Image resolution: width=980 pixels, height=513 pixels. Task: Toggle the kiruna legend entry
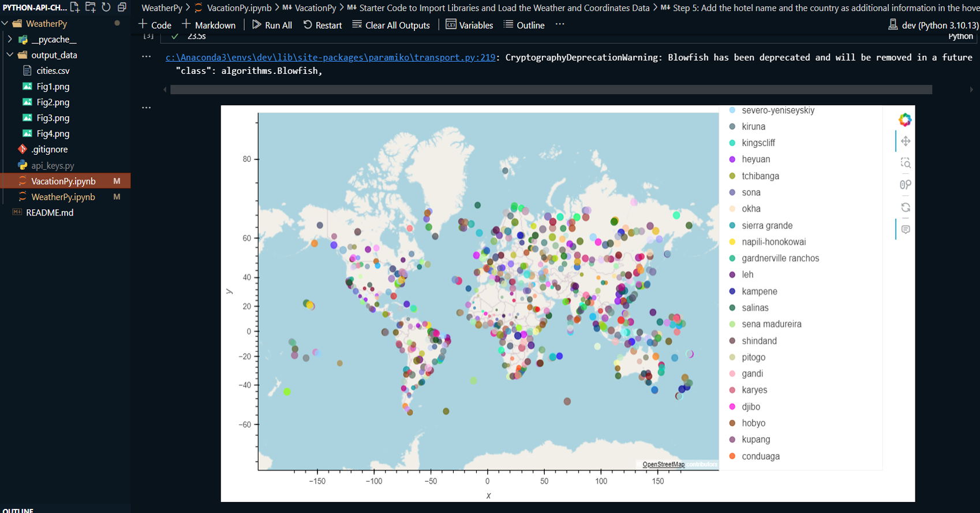[x=753, y=127]
